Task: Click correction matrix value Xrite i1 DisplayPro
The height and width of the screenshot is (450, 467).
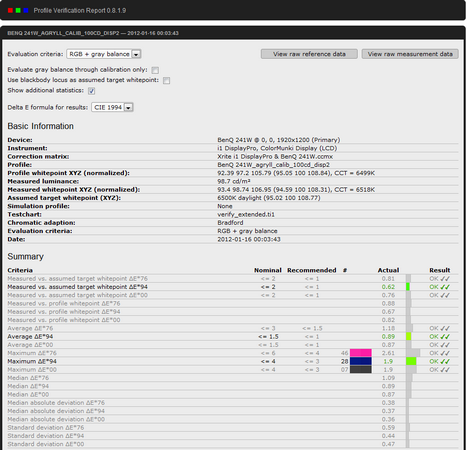Action: point(275,156)
